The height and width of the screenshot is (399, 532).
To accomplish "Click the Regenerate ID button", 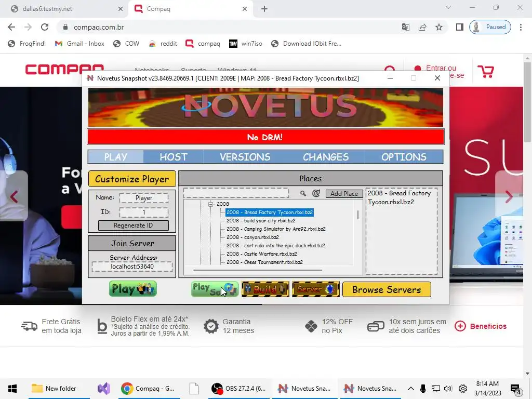I will pos(134,225).
